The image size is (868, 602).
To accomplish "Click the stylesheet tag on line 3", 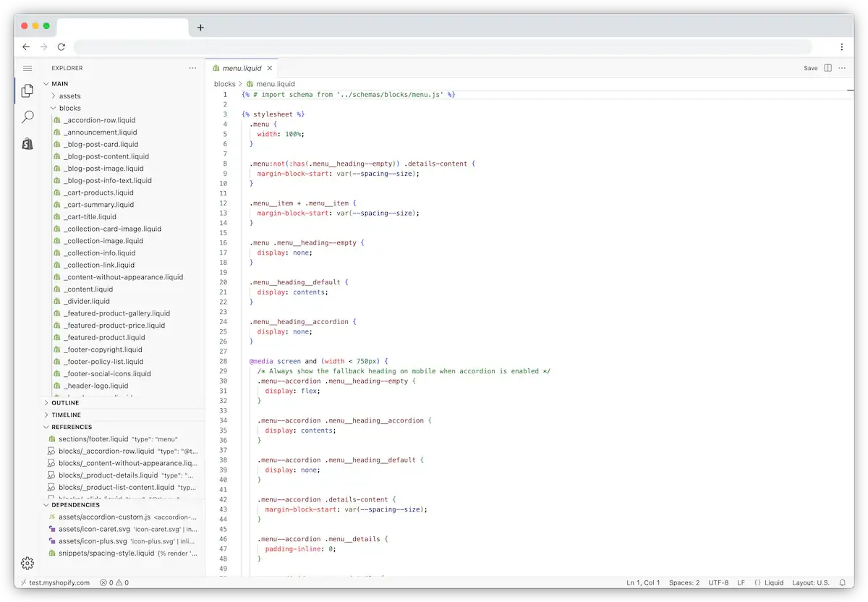I will pos(273,114).
